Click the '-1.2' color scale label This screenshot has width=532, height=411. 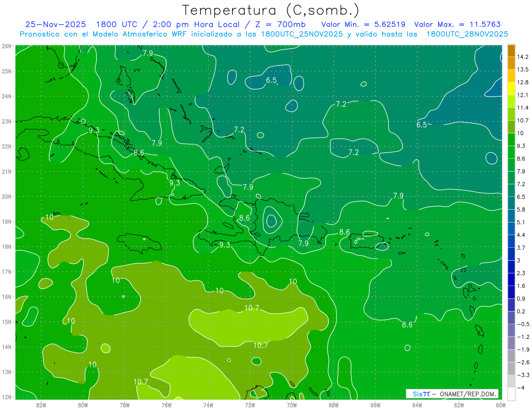[523, 337]
